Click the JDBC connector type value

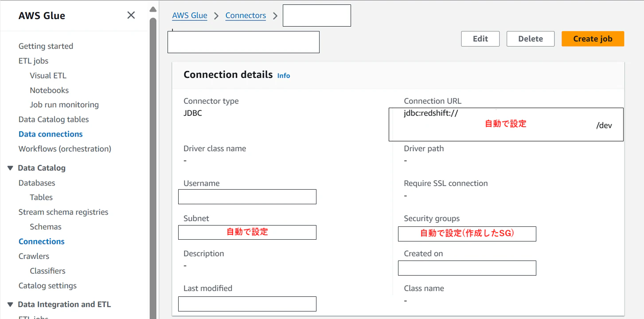pyautogui.click(x=193, y=113)
